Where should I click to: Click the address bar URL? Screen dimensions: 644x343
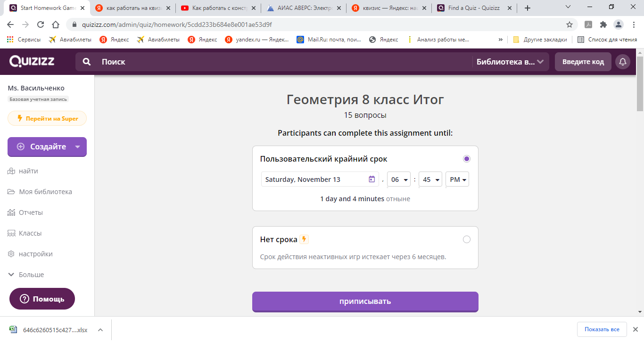point(177,24)
